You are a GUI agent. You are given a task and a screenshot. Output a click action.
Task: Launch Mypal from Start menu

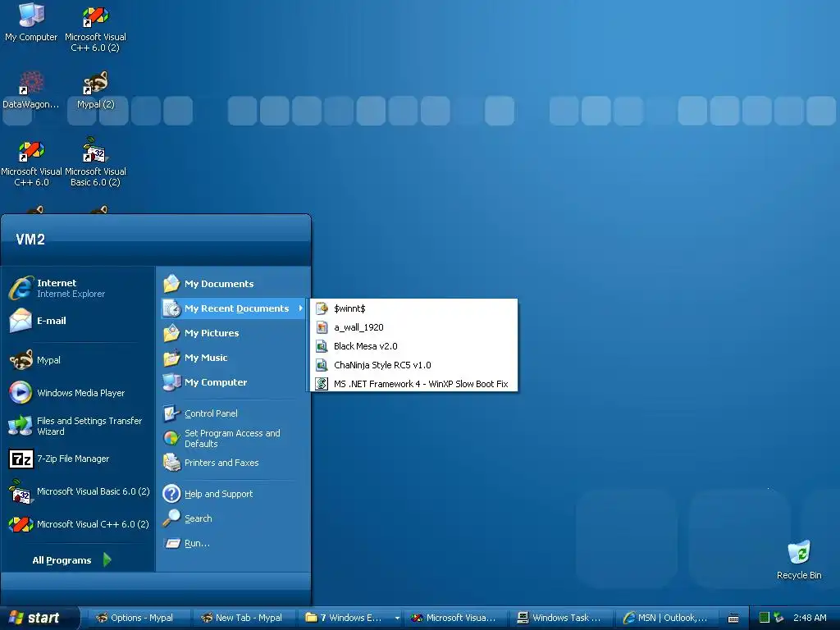point(78,360)
